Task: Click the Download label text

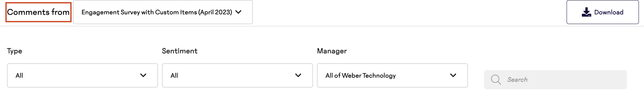Action: point(609,12)
